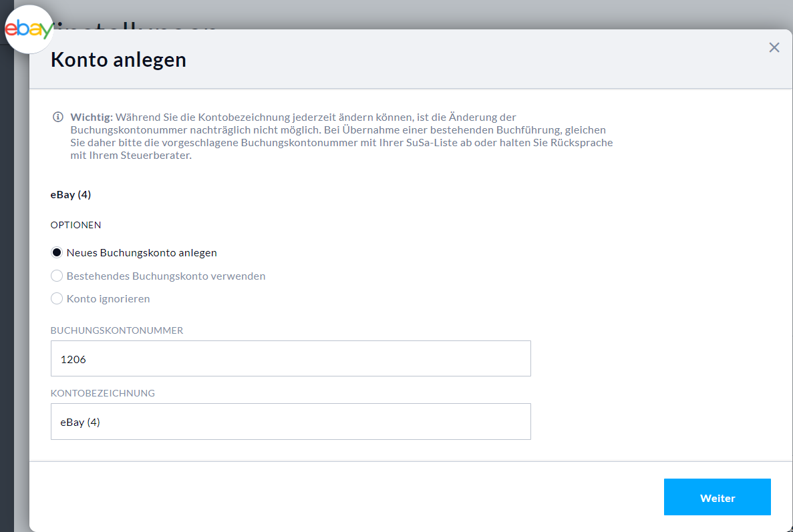
Task: Click the Buchungskontonummer field showing 1206
Action: [291, 358]
